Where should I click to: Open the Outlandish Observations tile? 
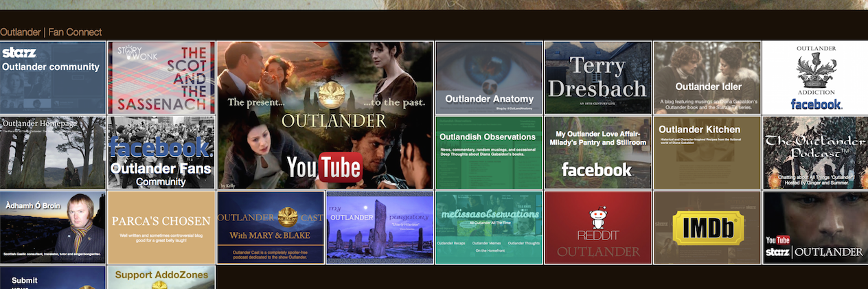point(489,152)
